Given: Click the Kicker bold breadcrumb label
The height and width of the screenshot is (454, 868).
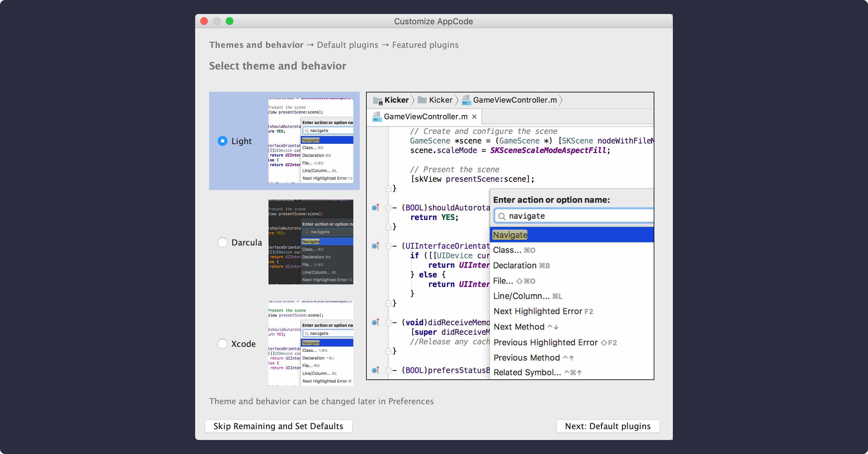Looking at the screenshot, I should coord(397,100).
